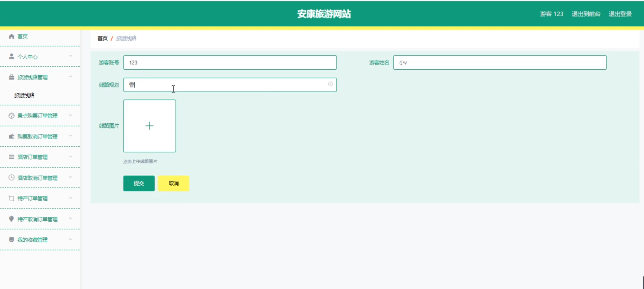Click the 首页 breadcrumb link
Image resolution: width=644 pixels, height=289 pixels.
tap(103, 39)
